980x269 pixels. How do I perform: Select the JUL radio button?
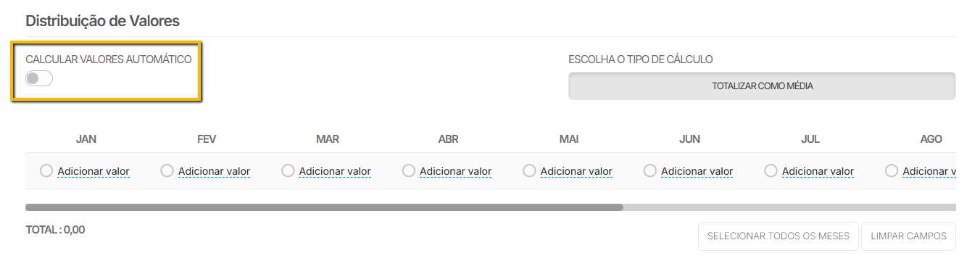[x=771, y=170]
